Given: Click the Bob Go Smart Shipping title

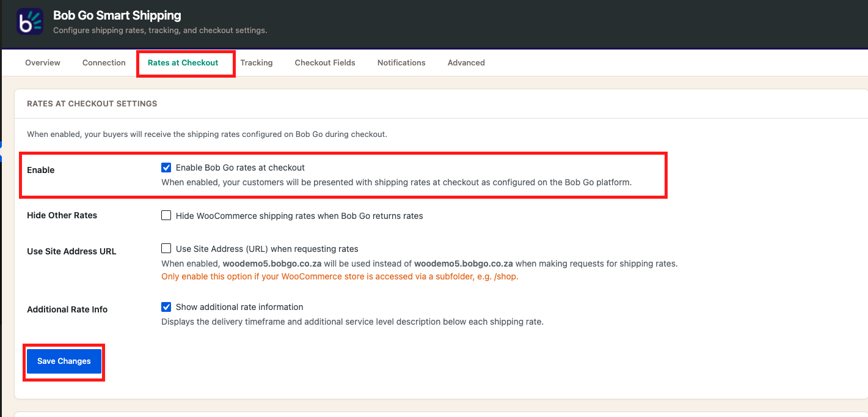Looking at the screenshot, I should pos(117,15).
